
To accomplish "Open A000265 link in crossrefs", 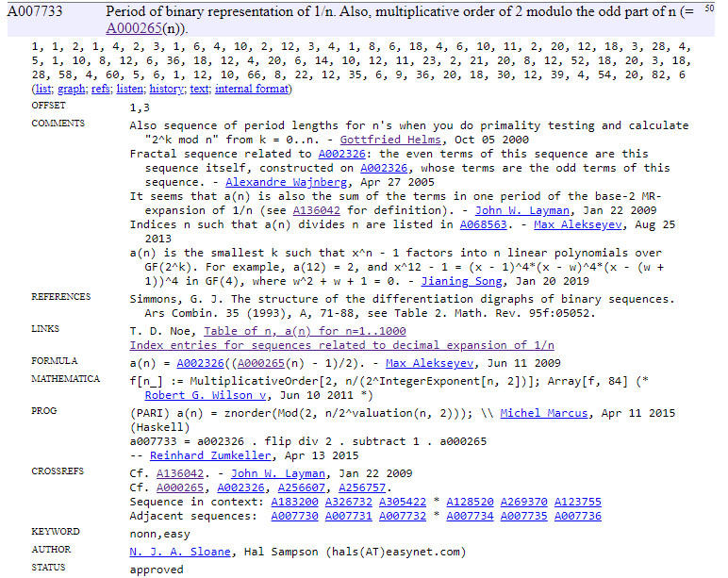I will point(180,487).
